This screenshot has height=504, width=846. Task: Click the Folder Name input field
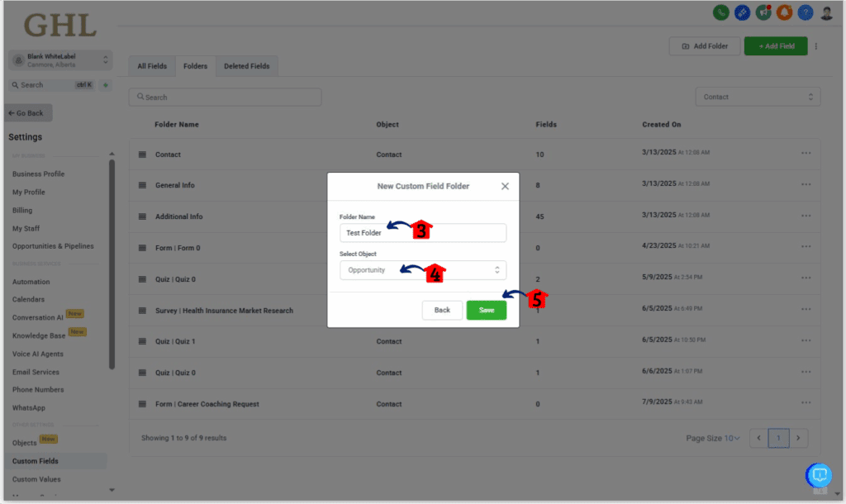coord(423,232)
